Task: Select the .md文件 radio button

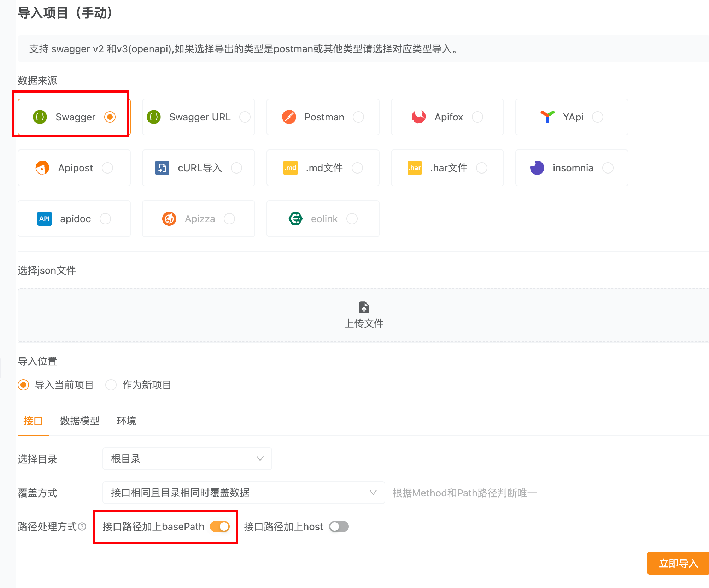Action: point(357,168)
